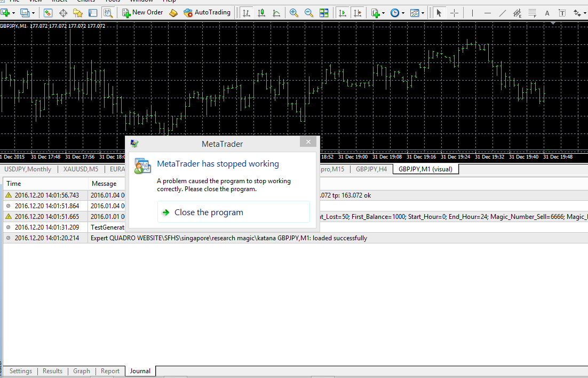Open the Indicators list icon

[376, 13]
